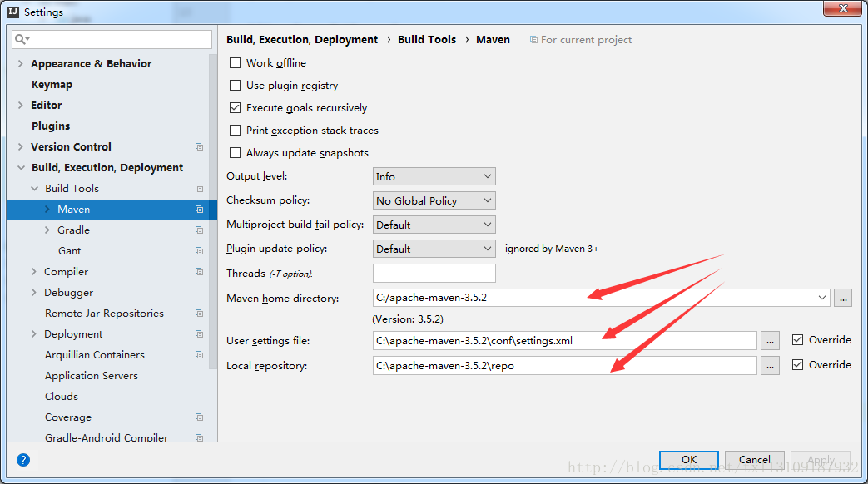This screenshot has width=868, height=484.
Task: Expand the Deployment tree node arrow
Action: point(34,334)
